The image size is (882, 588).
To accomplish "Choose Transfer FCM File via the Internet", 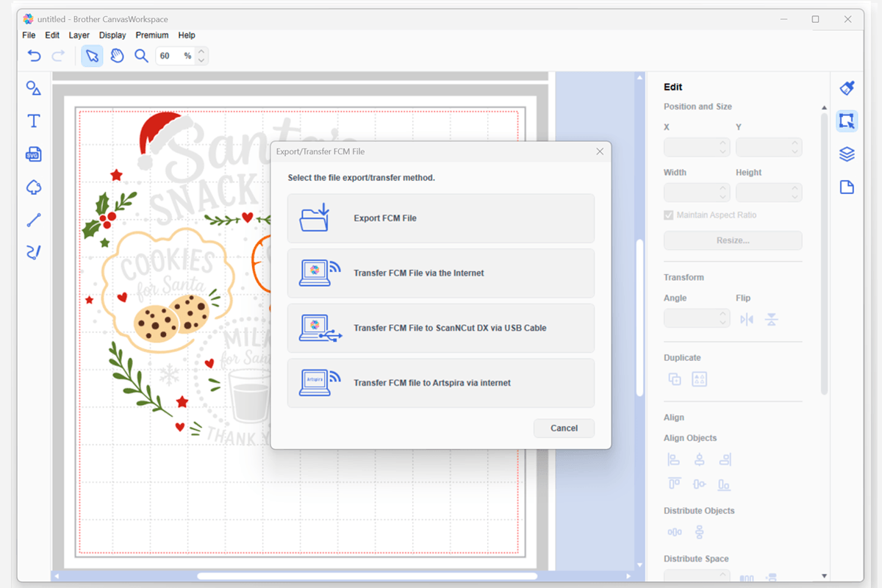I will [x=441, y=273].
